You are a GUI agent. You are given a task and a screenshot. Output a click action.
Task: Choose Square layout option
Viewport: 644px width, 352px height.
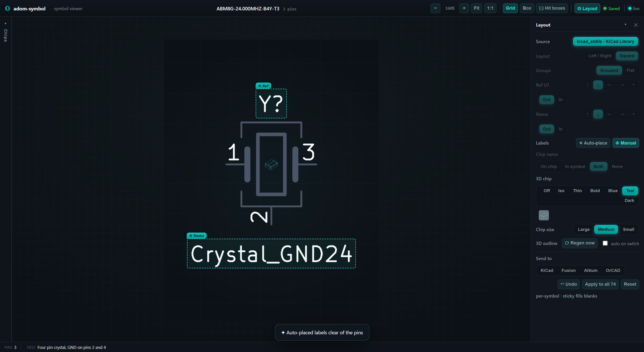point(627,56)
